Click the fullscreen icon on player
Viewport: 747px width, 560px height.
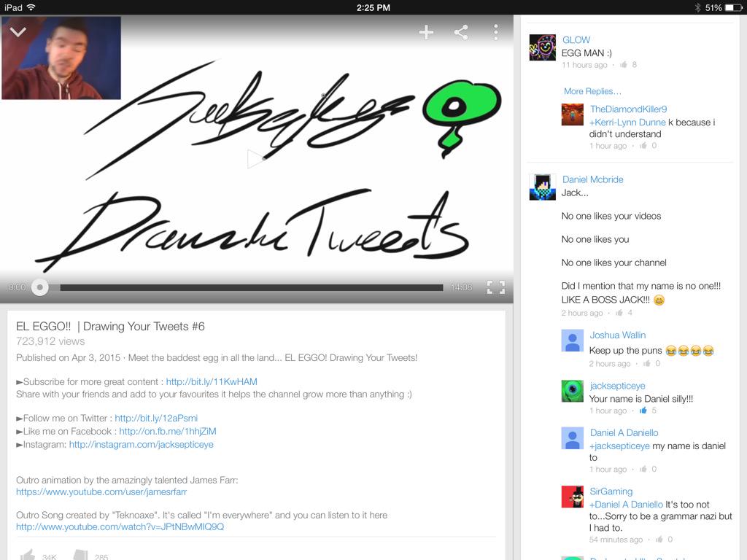click(496, 287)
